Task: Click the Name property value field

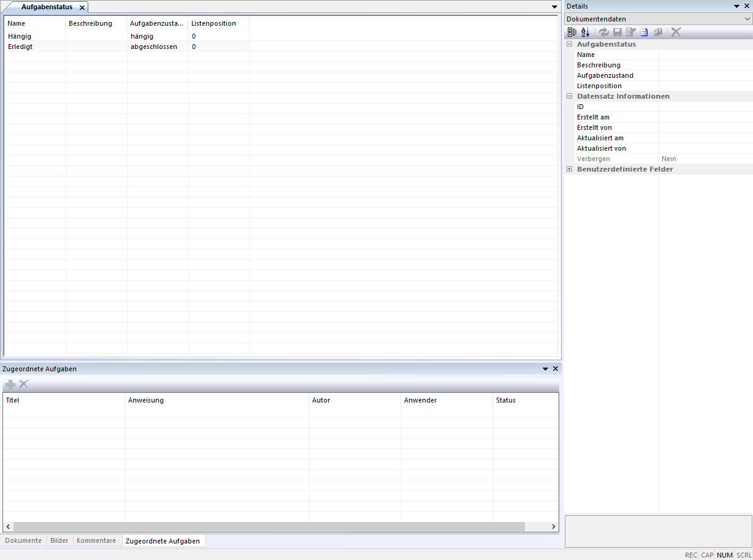Action: [705, 55]
